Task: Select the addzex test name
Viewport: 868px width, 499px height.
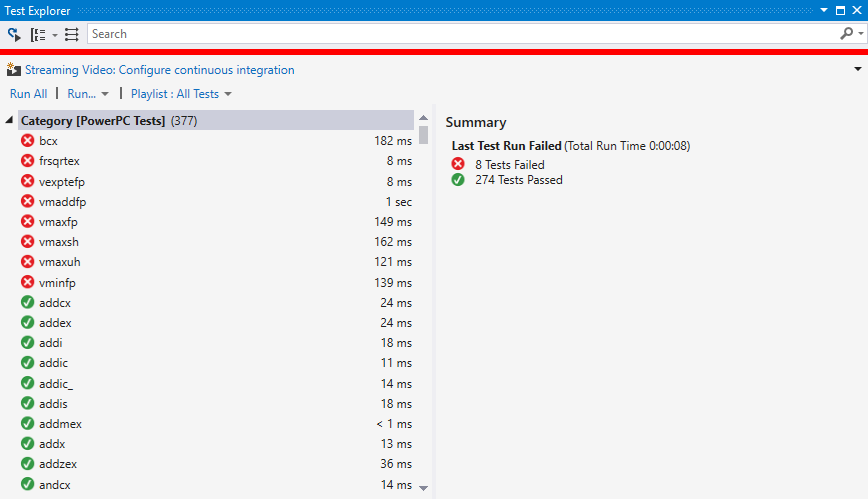Action: [x=58, y=464]
